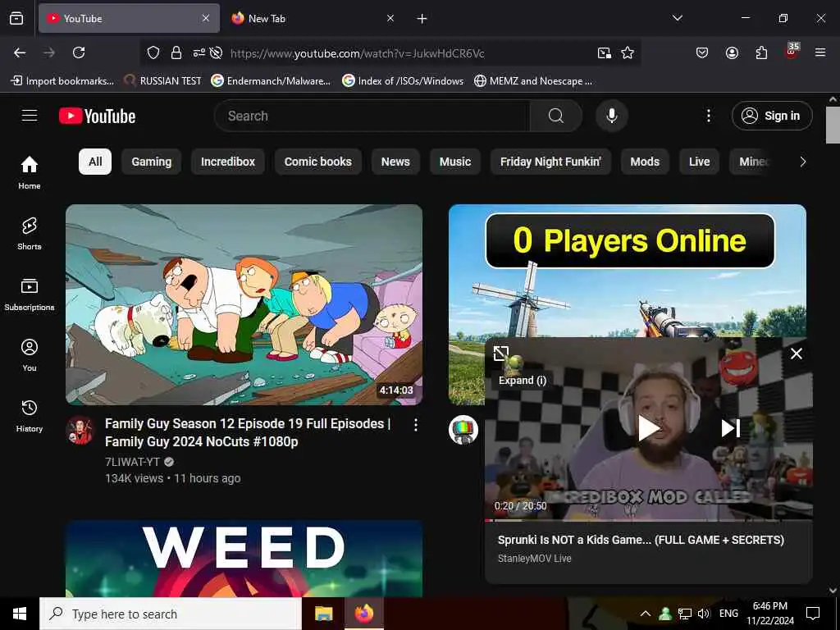840x630 pixels.
Task: Bookmark this page with the star
Action: click(628, 52)
